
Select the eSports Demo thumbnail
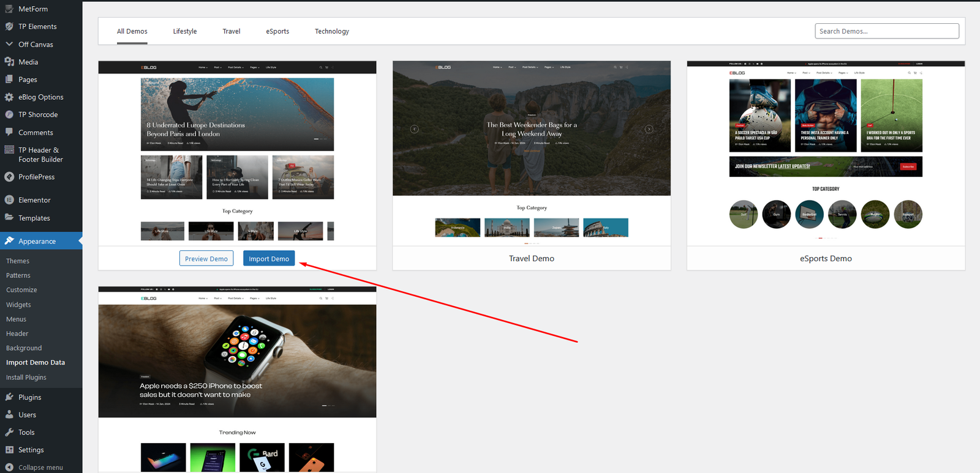(826, 153)
